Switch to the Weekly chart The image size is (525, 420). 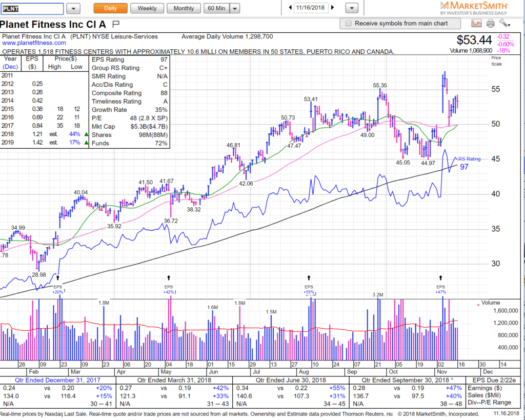[x=147, y=8]
